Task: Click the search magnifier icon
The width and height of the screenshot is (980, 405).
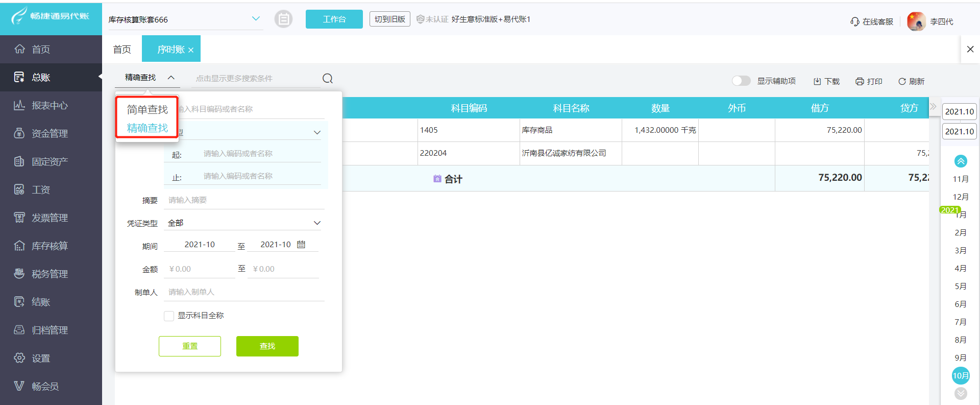Action: click(328, 78)
